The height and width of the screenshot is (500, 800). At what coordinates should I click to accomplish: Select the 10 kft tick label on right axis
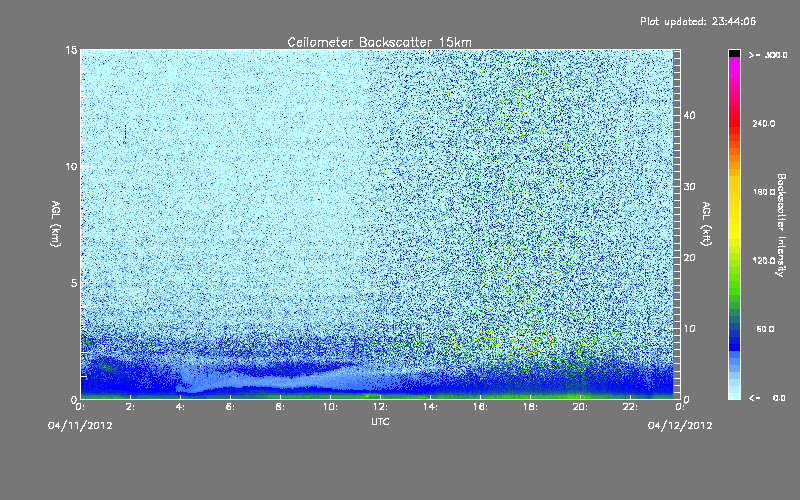tap(689, 329)
